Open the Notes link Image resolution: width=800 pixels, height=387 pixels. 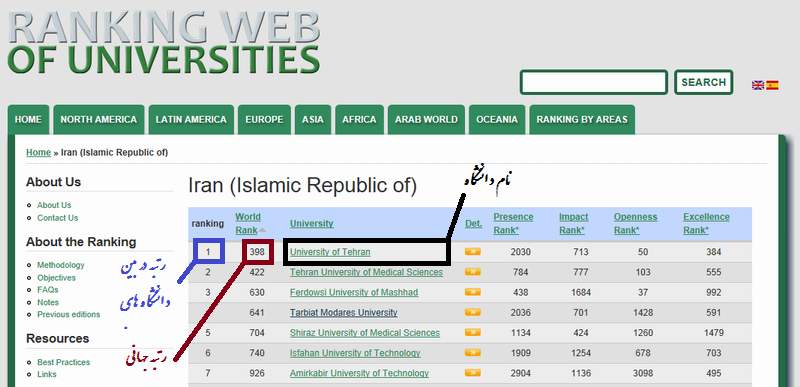48,302
